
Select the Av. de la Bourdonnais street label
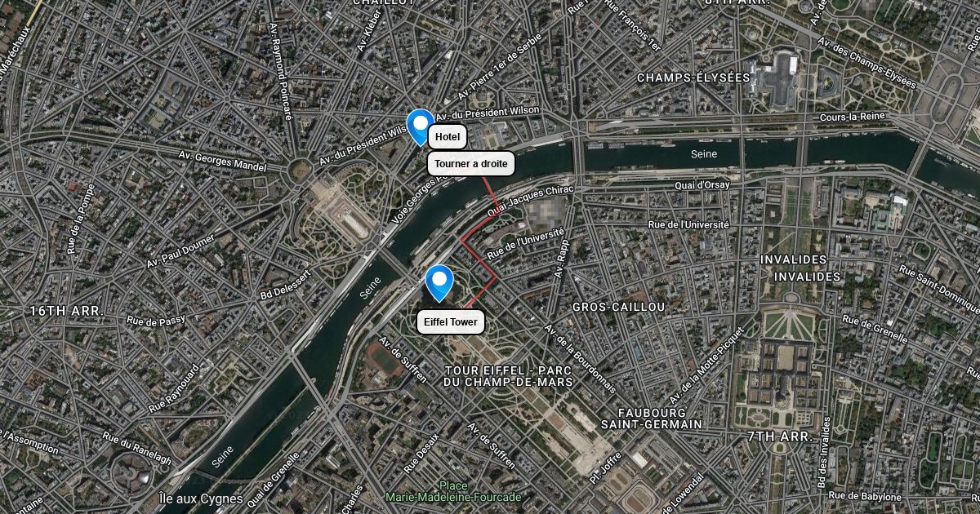coord(580,359)
